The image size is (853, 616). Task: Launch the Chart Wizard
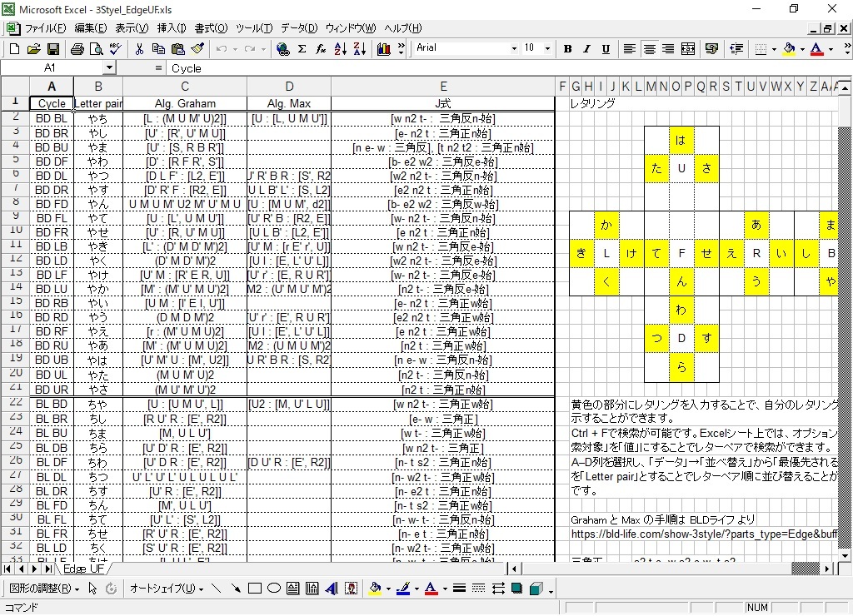[383, 49]
